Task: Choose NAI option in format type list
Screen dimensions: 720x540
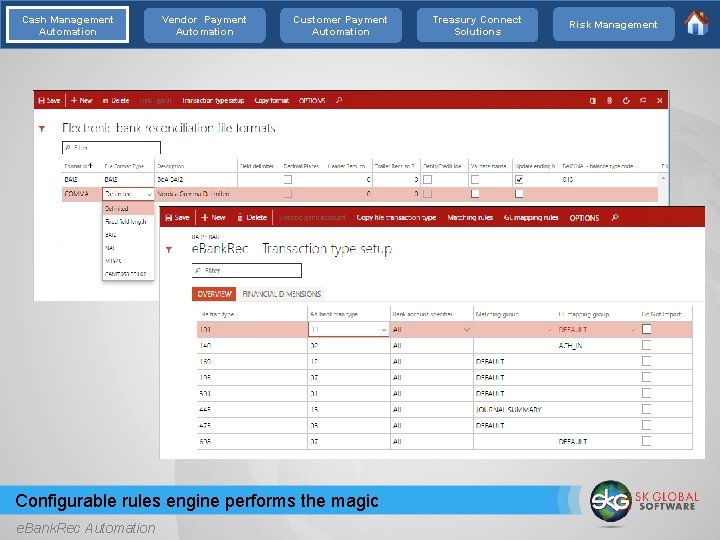Action: point(128,248)
